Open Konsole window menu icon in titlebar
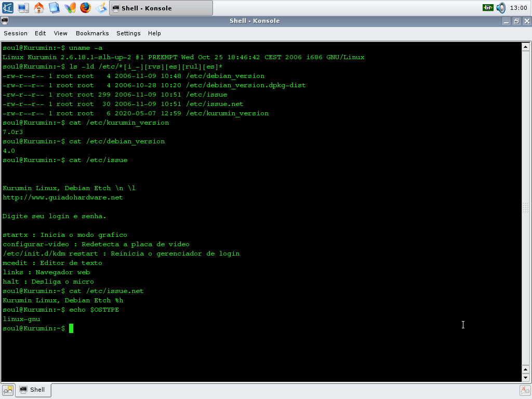Screen dimensions: 532x399 point(5,21)
